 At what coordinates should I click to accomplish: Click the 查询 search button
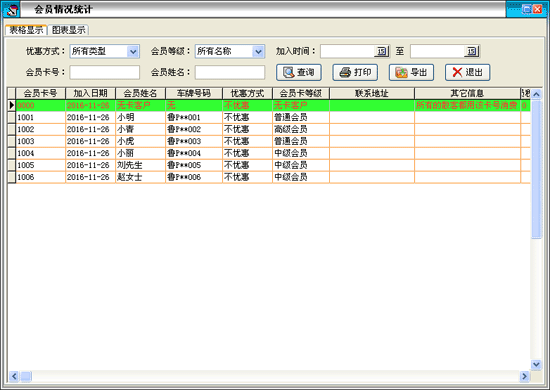[x=299, y=72]
